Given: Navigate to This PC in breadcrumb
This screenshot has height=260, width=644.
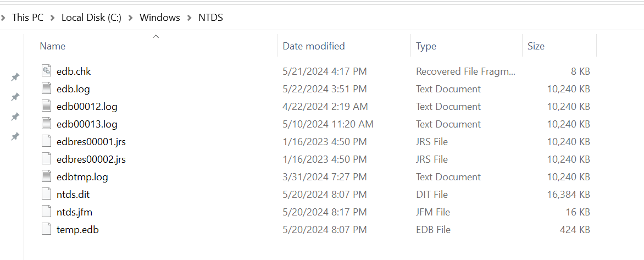Looking at the screenshot, I should pos(27,18).
